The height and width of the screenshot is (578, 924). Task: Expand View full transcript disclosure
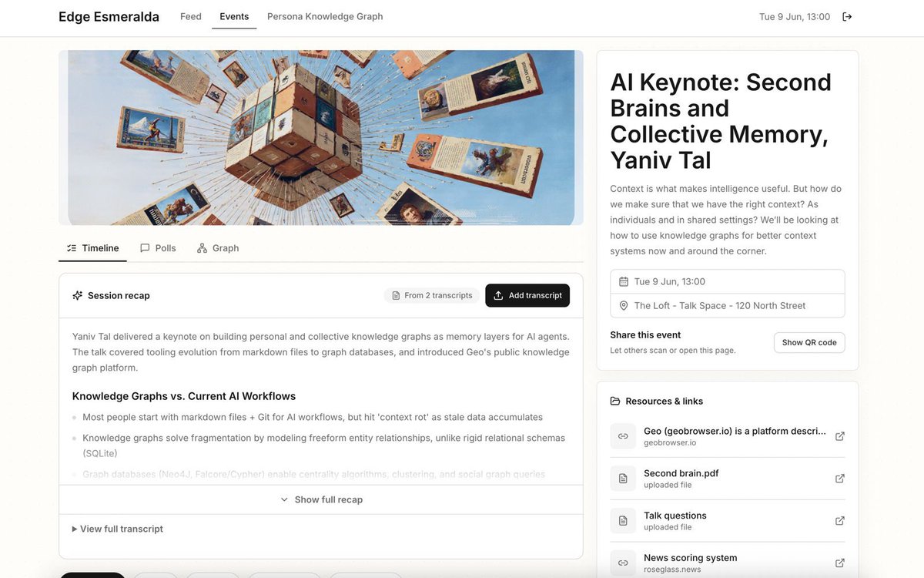(118, 529)
